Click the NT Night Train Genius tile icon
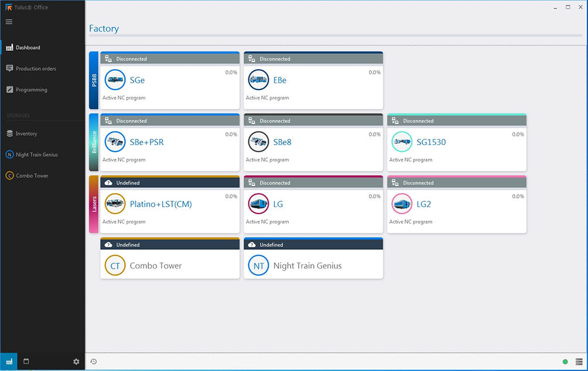588x371 pixels. point(258,266)
